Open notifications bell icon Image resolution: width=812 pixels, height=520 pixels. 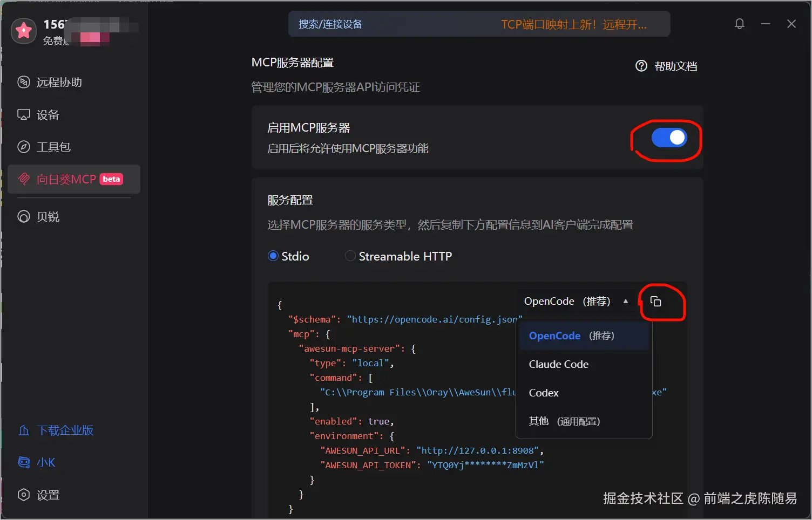tap(740, 24)
